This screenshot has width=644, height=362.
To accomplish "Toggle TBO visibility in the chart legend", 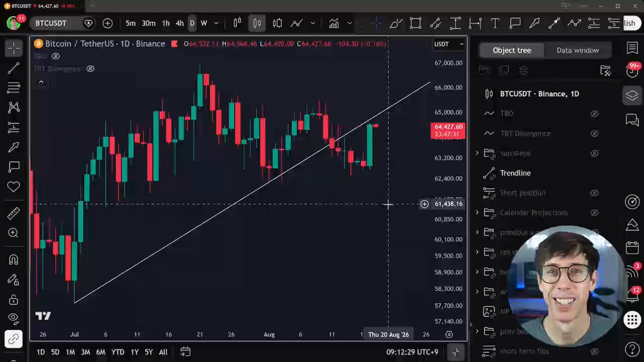I will click(55, 56).
